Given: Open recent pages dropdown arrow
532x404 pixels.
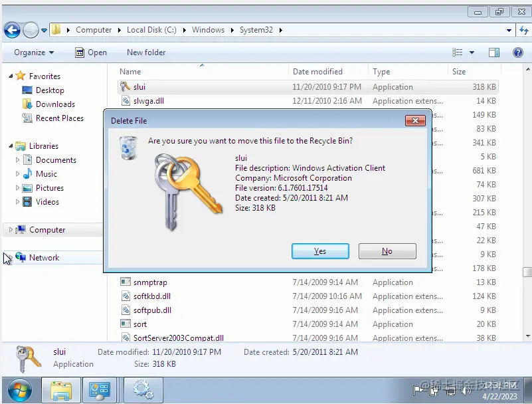Looking at the screenshot, I should pyautogui.click(x=44, y=31).
